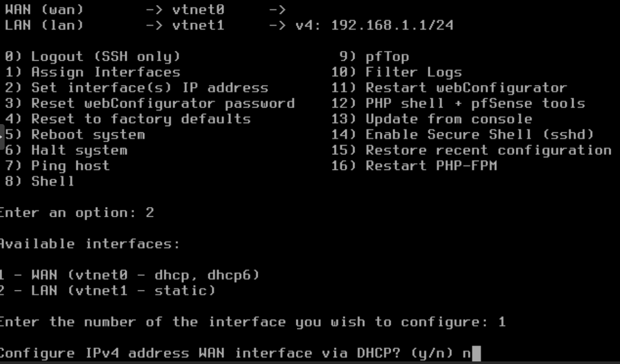Click the "Reboot system" option
Viewport: 620px width, 364px height.
tap(88, 135)
